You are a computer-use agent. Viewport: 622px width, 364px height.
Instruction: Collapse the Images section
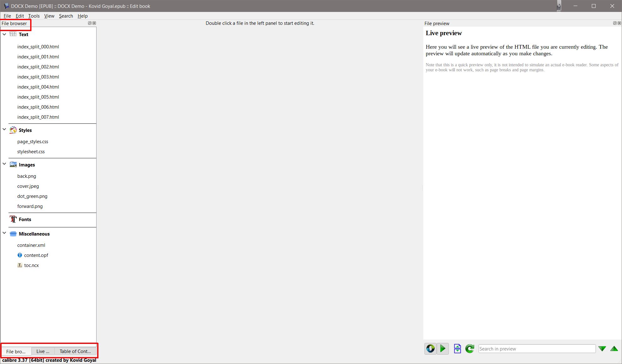pos(4,164)
